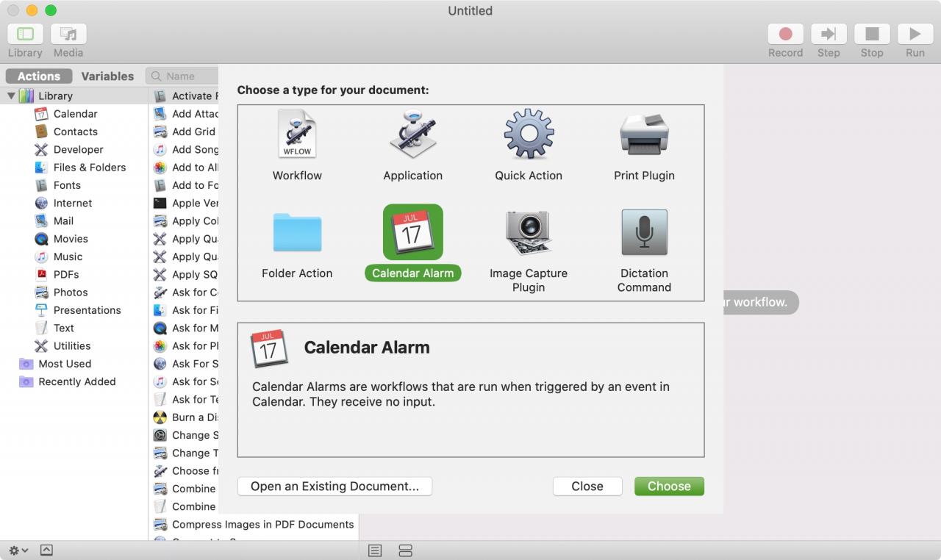Select the Workflow document type icon

pos(297,134)
